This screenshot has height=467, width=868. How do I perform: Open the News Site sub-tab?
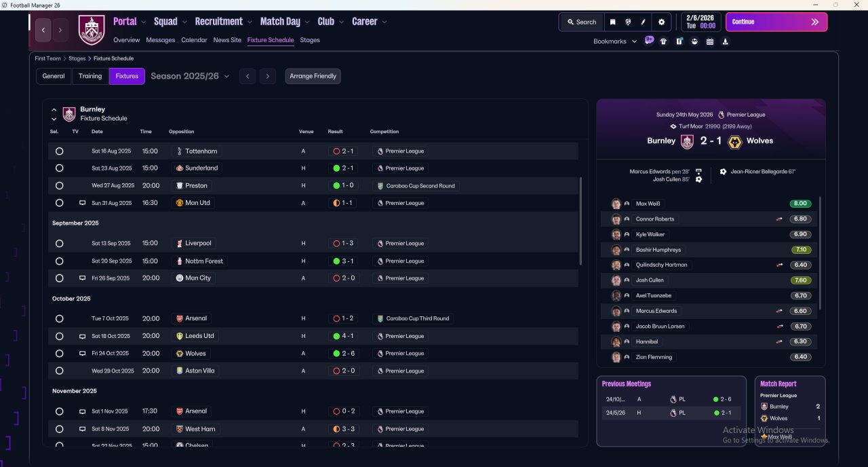(x=227, y=40)
